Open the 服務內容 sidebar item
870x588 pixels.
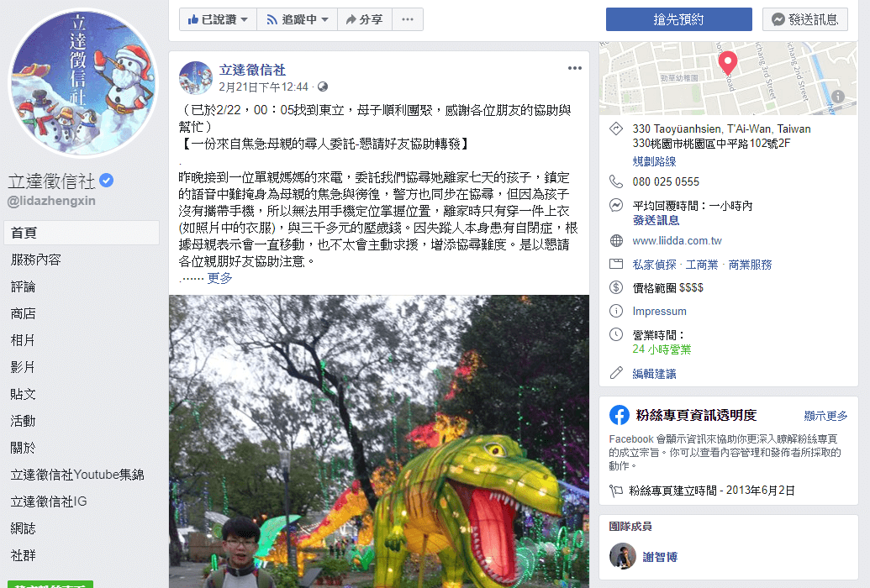tap(35, 260)
